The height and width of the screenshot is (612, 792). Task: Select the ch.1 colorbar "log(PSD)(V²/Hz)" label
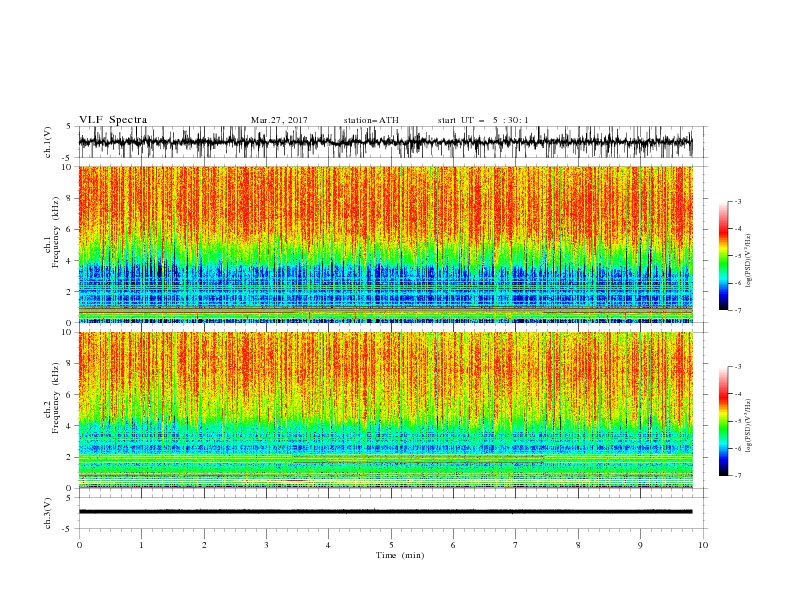click(x=748, y=261)
